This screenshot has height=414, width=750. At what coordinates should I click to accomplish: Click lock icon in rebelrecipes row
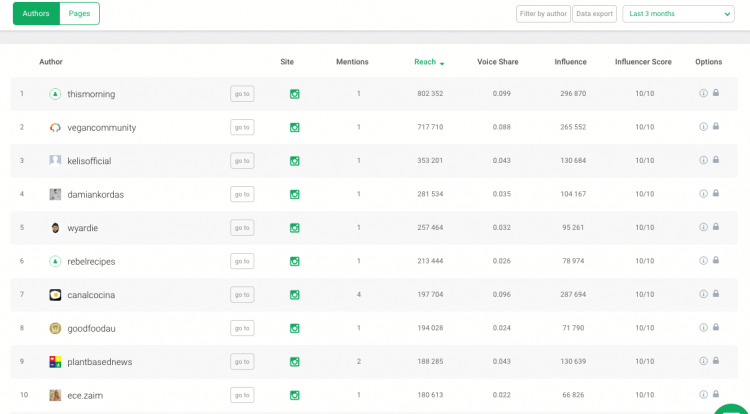coord(716,260)
